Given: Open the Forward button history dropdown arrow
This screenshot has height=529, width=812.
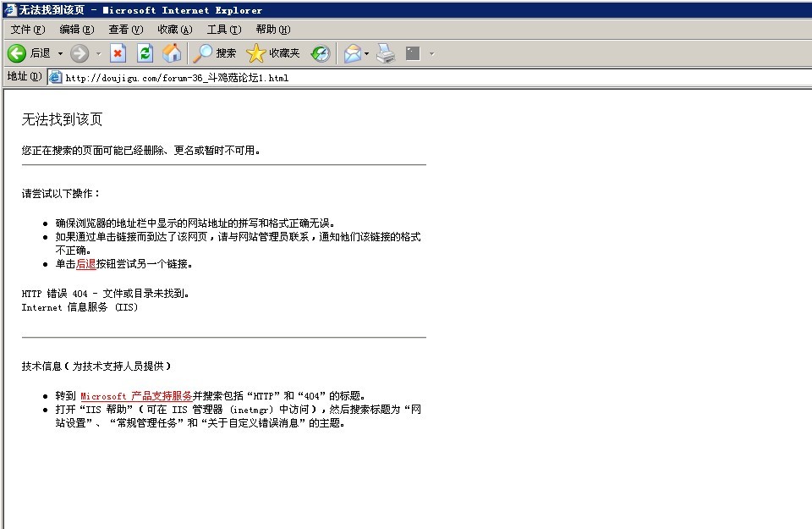Looking at the screenshot, I should coord(98,53).
